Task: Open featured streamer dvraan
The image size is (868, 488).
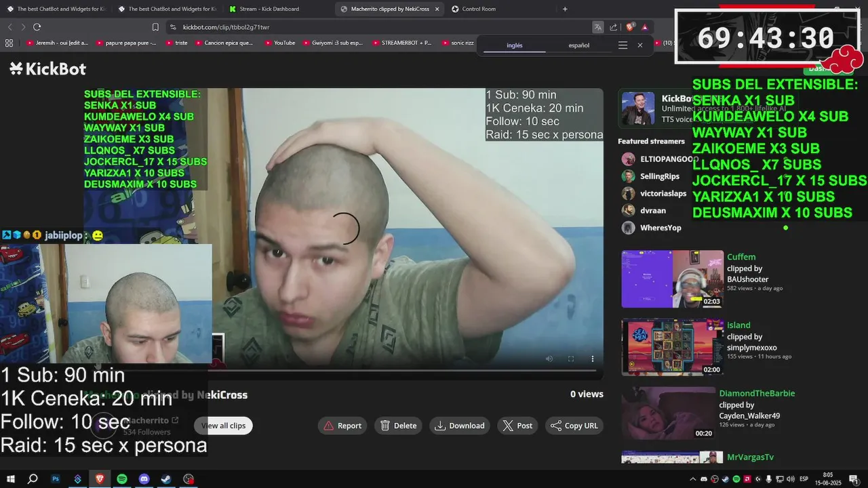Action: (644, 211)
